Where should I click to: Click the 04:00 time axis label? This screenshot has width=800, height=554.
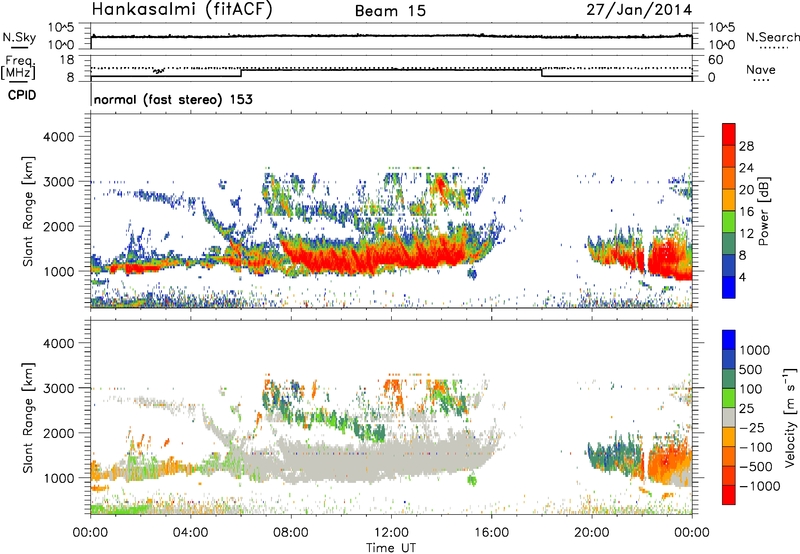[190, 533]
